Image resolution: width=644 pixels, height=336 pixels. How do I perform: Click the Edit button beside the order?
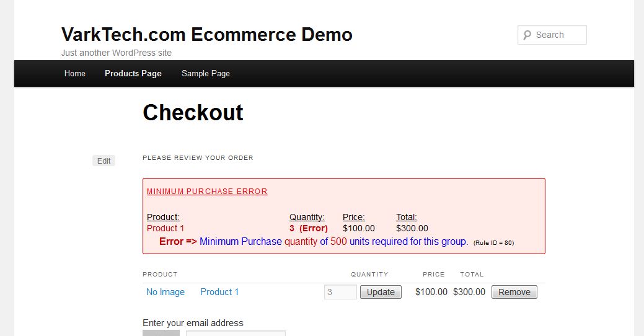coord(104,161)
